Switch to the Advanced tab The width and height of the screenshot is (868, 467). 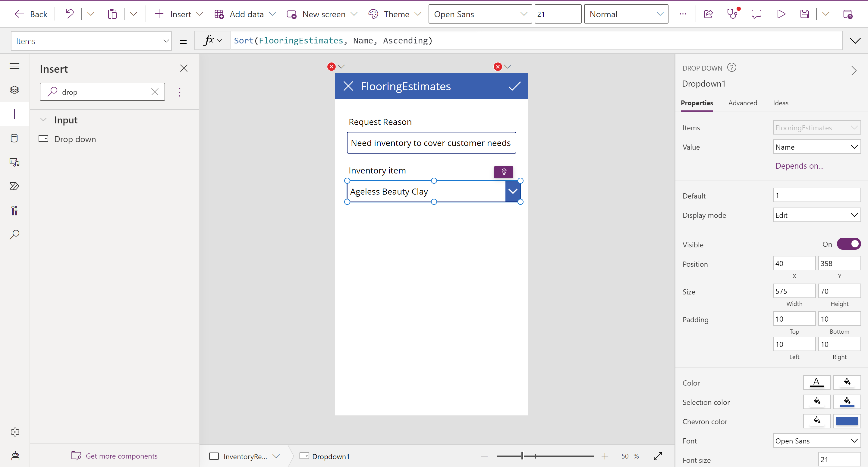coord(742,103)
